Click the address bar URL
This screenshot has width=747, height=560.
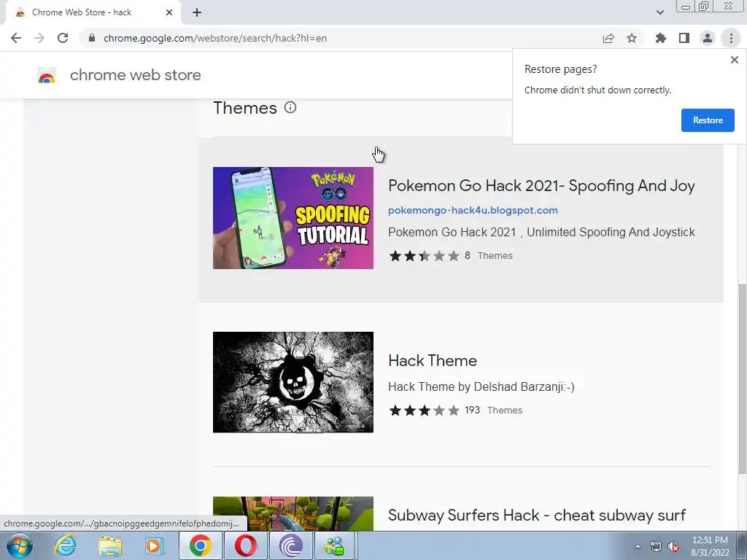215,38
